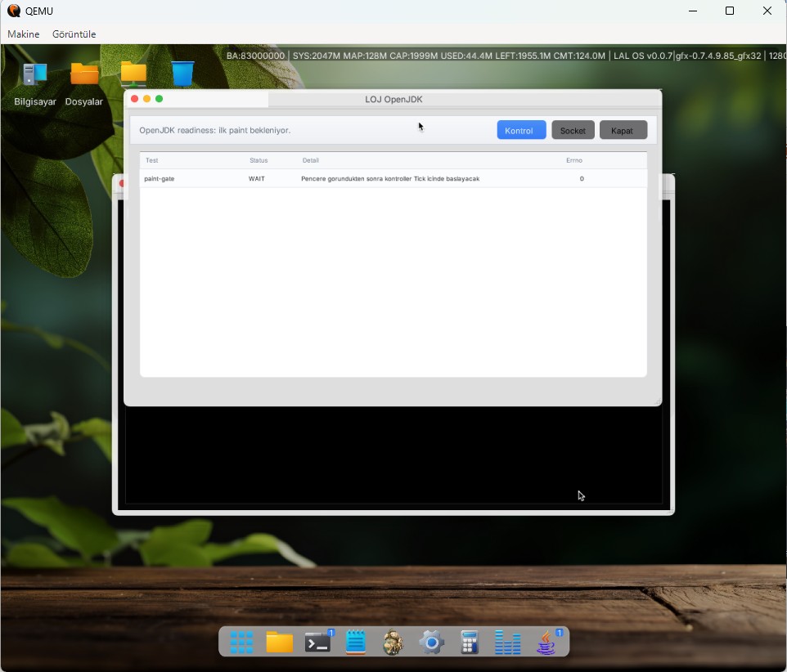Select the Java cup icon in the dock
787x672 pixels.
pos(547,642)
